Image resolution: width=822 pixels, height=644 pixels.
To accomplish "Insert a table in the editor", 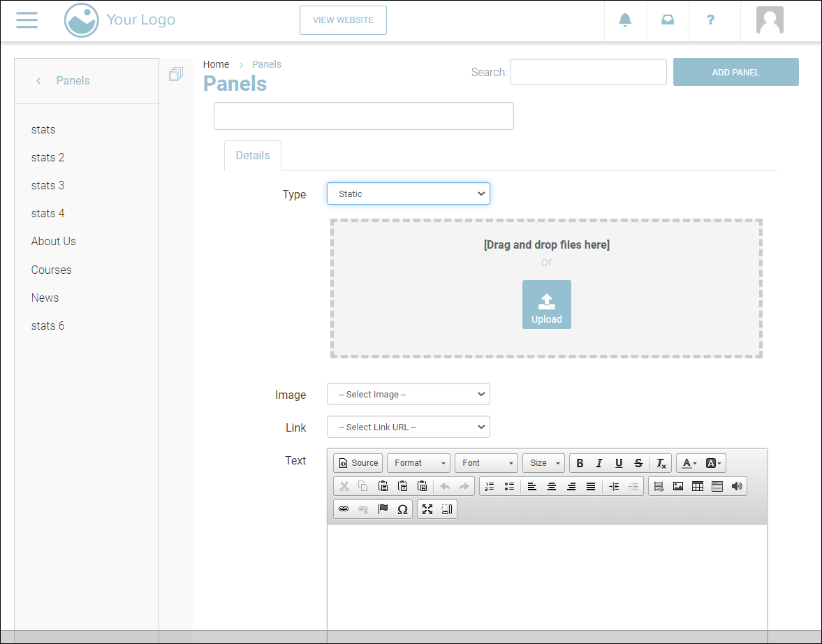I will (x=697, y=486).
